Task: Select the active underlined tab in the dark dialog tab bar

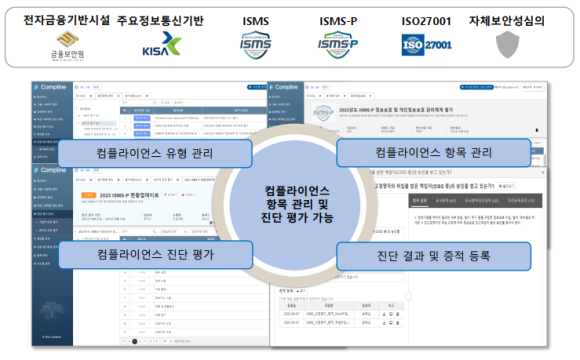Action: point(419,201)
